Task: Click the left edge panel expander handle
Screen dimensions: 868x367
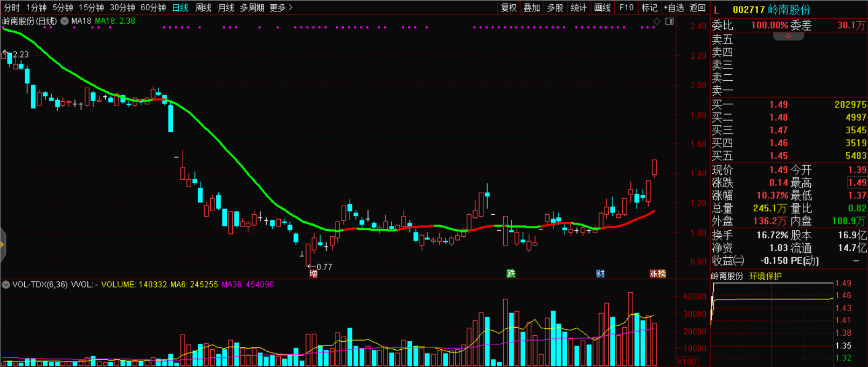Action: (2, 244)
